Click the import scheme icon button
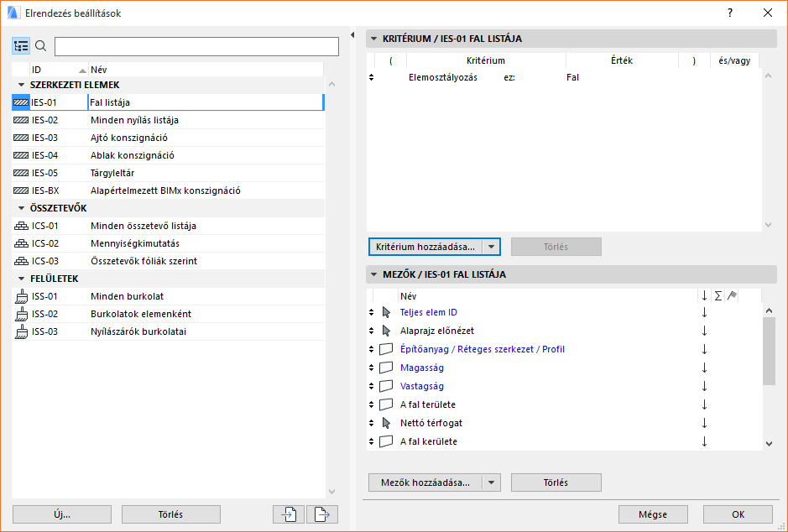Screen dimensions: 788x532 pyautogui.click(x=290, y=514)
